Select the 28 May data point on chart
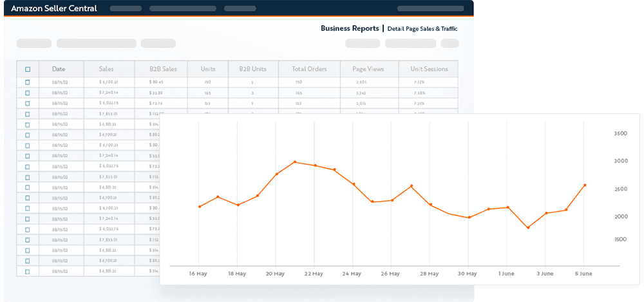 click(x=430, y=205)
